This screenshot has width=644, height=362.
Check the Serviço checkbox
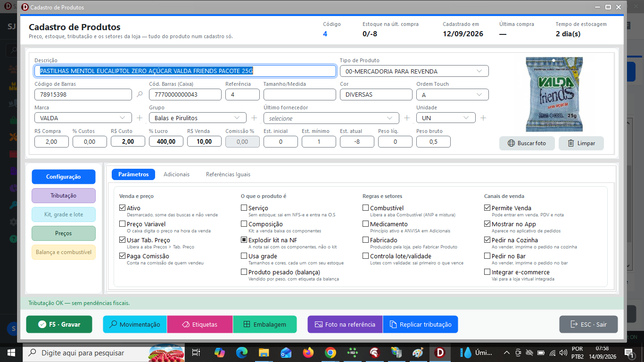[x=244, y=208]
